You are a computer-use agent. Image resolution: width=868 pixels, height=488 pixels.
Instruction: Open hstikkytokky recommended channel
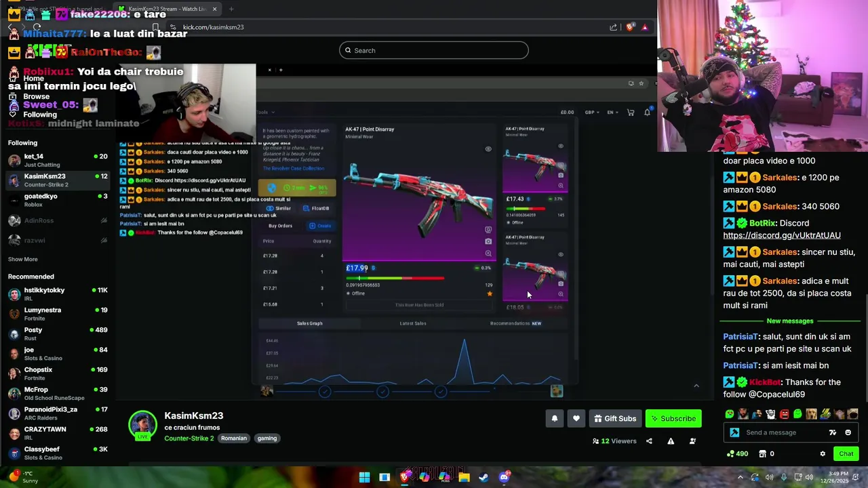pyautogui.click(x=58, y=293)
